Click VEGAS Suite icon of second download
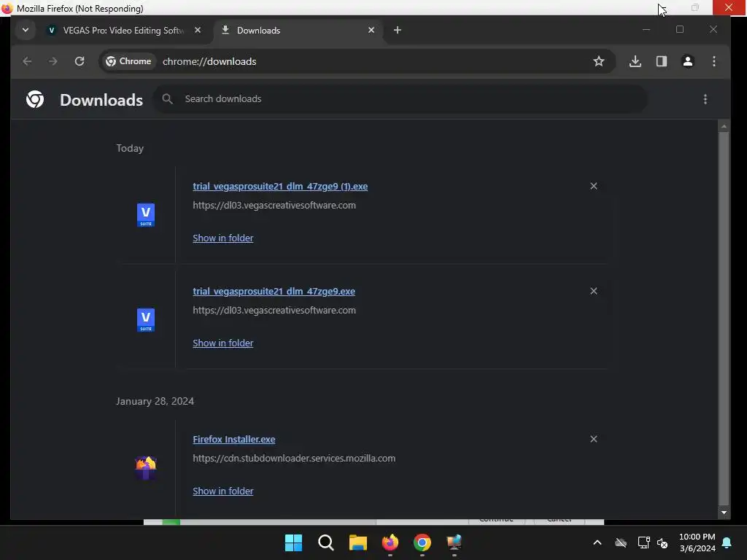 [x=146, y=320]
